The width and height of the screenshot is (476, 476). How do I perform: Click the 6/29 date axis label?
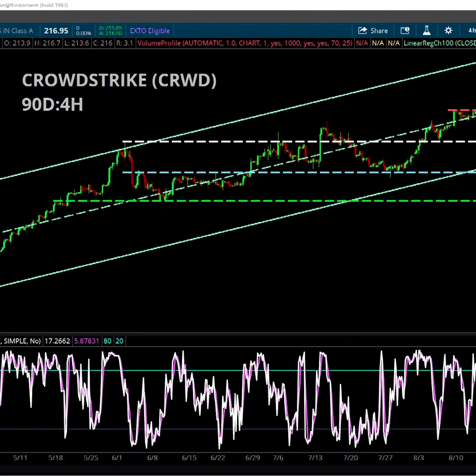[x=253, y=458]
